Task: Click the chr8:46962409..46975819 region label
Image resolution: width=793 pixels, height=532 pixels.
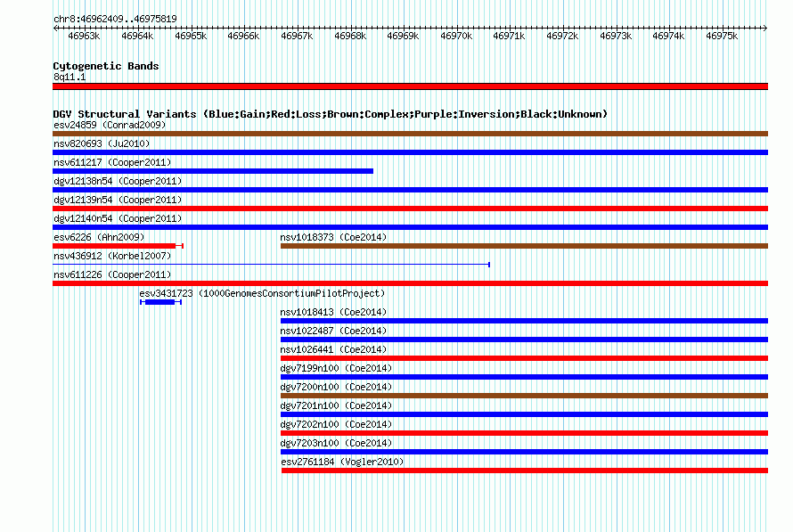Action: tap(115, 20)
